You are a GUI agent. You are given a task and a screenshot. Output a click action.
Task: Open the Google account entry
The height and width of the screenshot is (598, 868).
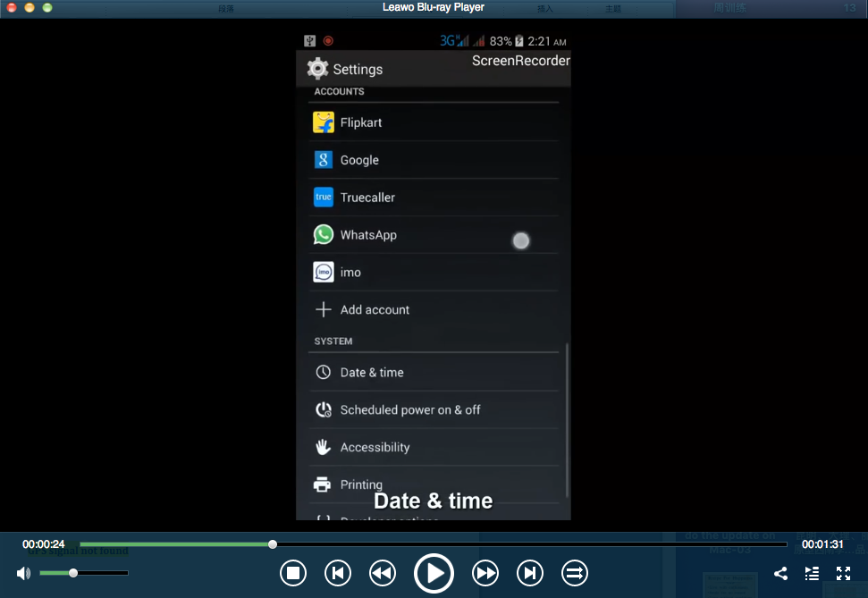(434, 160)
